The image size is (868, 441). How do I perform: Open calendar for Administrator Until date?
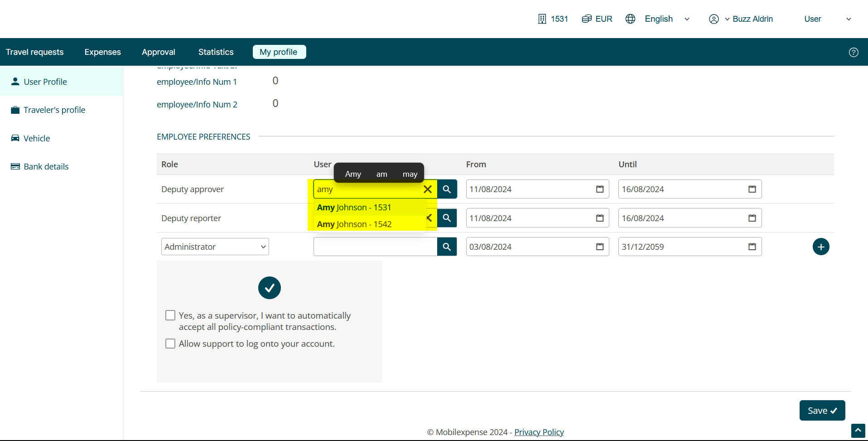coord(752,247)
